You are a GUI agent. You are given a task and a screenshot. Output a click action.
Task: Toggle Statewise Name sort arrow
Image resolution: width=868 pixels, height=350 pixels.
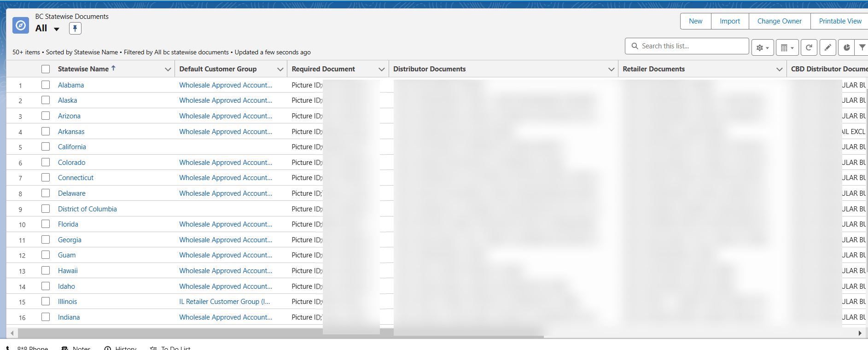(x=113, y=68)
